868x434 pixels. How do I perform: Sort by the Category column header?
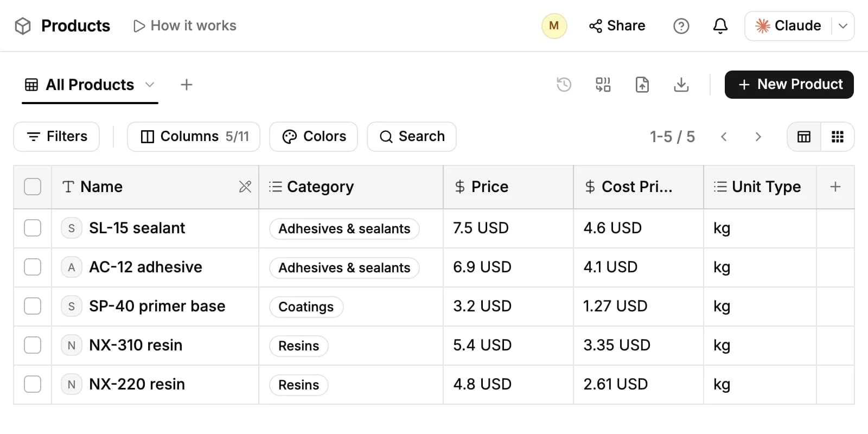point(351,187)
